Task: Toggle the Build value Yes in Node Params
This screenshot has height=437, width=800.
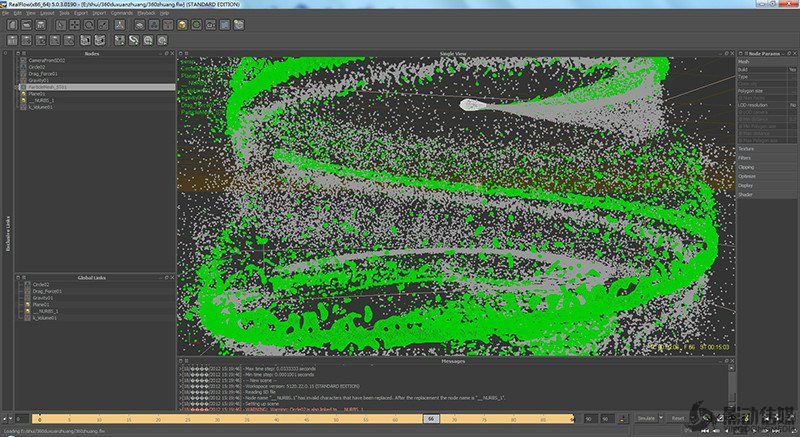Action: pos(791,69)
